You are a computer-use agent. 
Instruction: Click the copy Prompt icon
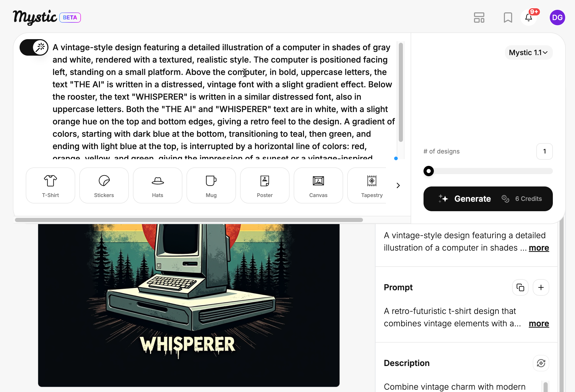520,287
